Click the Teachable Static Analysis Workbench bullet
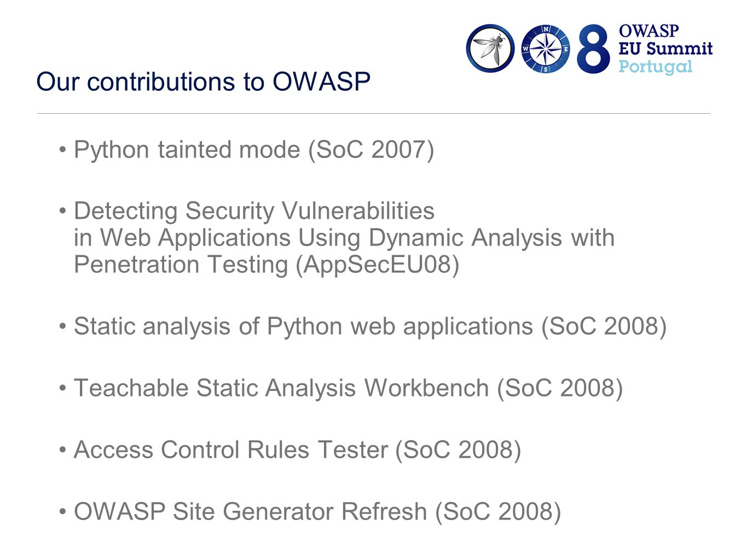Screen dimensions: 747x560 point(348,388)
